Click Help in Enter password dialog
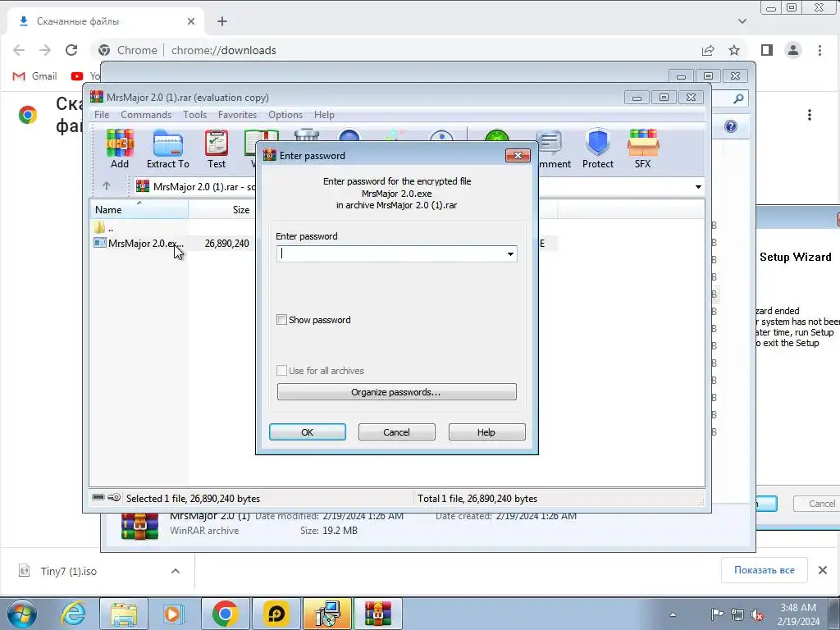This screenshot has width=840, height=630. coord(486,431)
